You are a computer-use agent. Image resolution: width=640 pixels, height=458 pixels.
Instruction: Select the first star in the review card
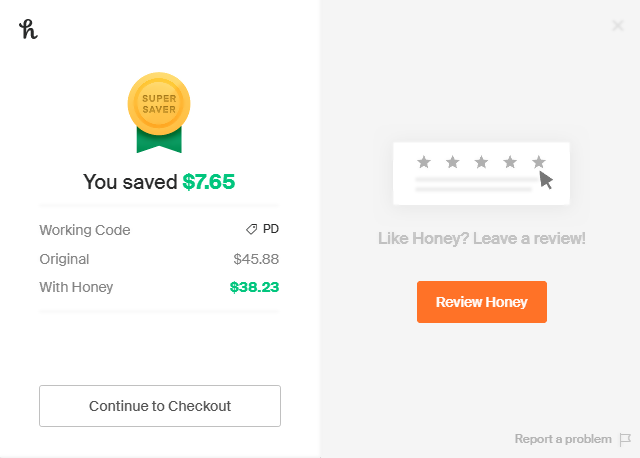[x=424, y=161]
